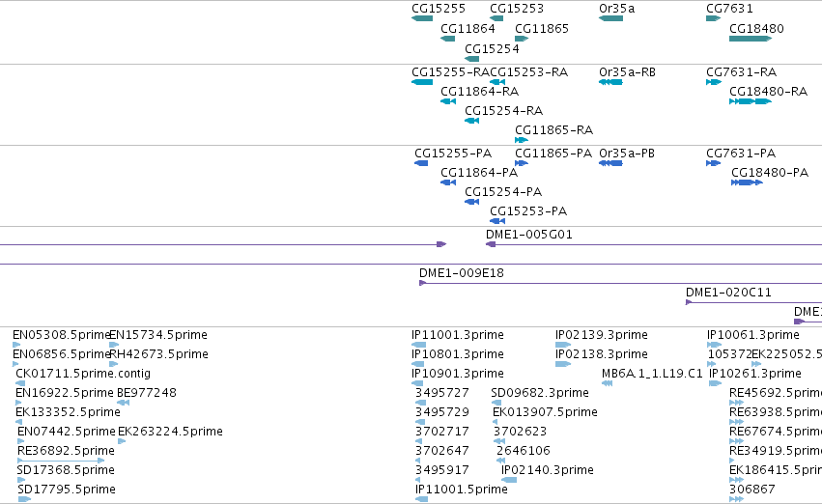Click the DME1-005G01 clone label

529,235
